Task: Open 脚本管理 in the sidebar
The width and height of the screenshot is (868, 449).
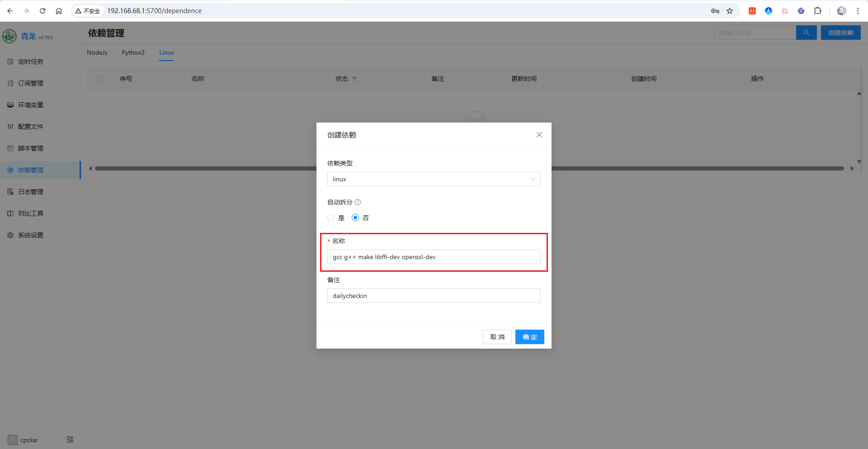Action: click(30, 148)
